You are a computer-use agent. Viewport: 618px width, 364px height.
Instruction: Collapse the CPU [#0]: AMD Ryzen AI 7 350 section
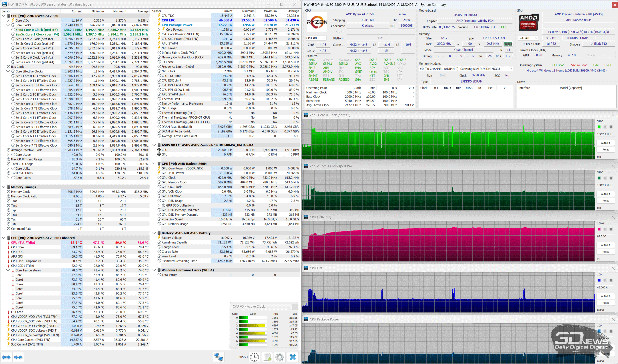point(3,16)
